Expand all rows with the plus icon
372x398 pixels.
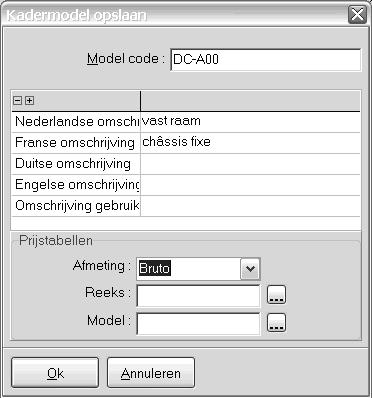[x=30, y=101]
